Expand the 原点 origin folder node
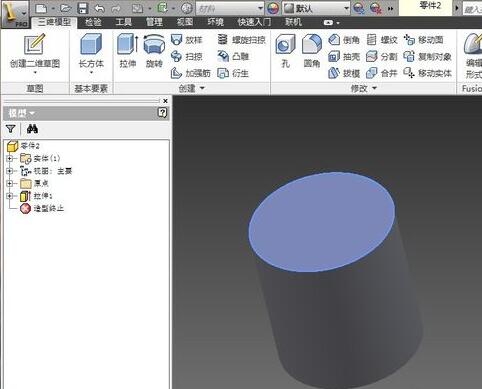The image size is (482, 389). [9, 183]
